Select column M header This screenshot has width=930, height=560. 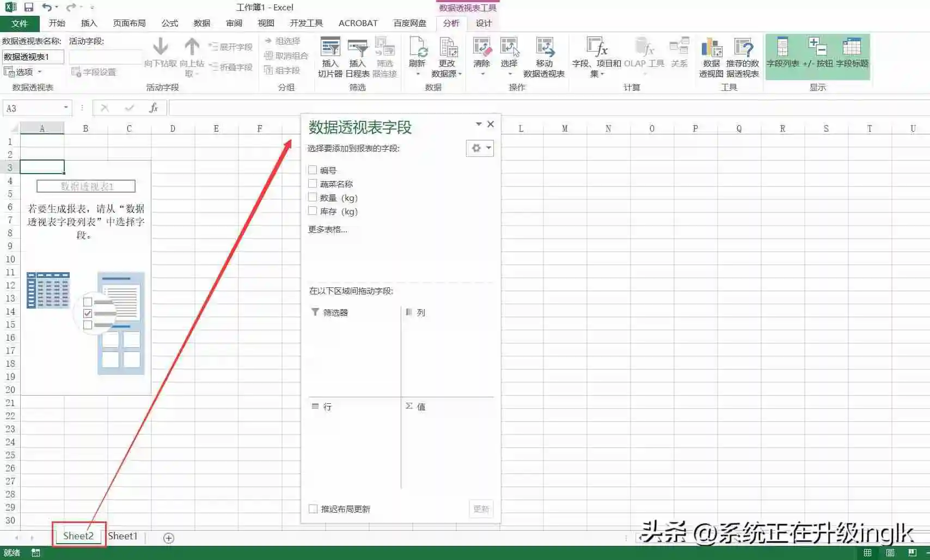(x=565, y=128)
